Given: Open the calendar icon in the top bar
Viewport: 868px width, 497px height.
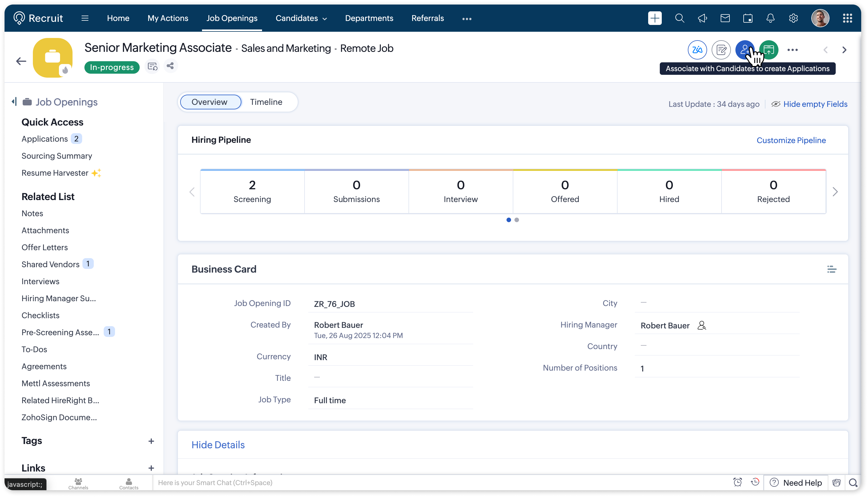Looking at the screenshot, I should coord(748,18).
